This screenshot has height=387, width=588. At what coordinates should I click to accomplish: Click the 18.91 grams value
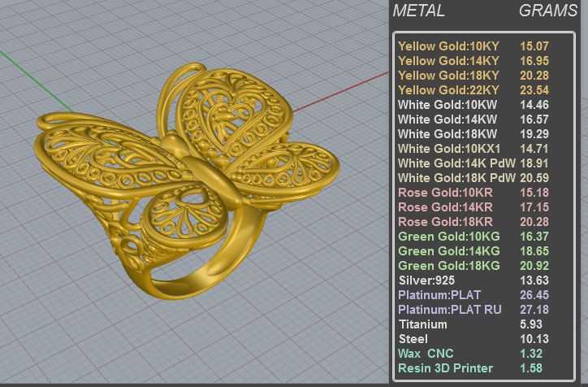[534, 163]
